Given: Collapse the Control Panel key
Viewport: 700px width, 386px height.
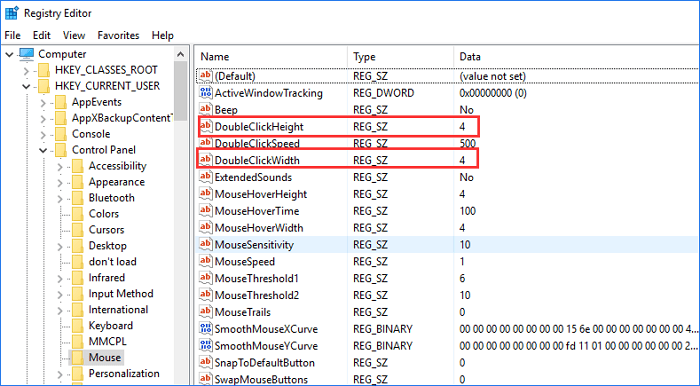Looking at the screenshot, I should [43, 150].
